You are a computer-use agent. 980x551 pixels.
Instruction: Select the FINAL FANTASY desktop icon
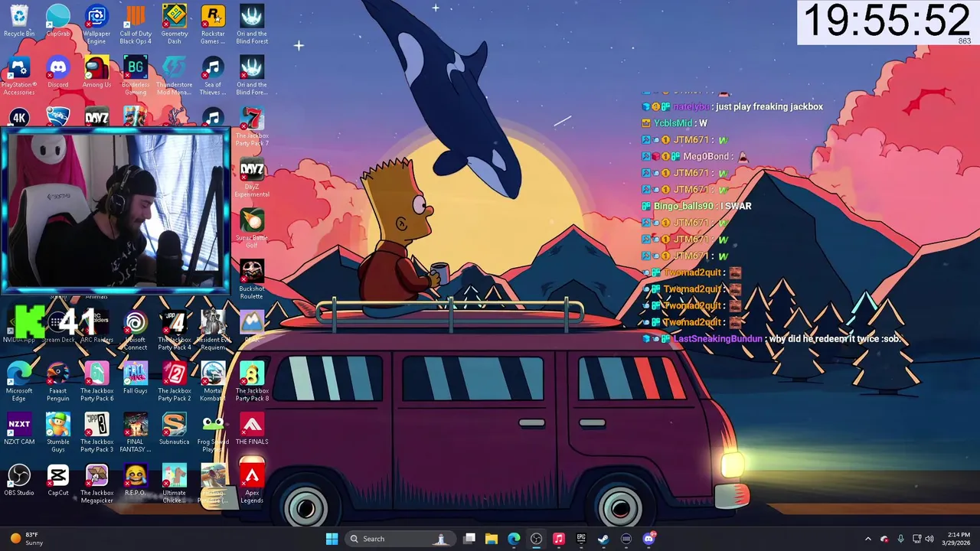(x=136, y=433)
